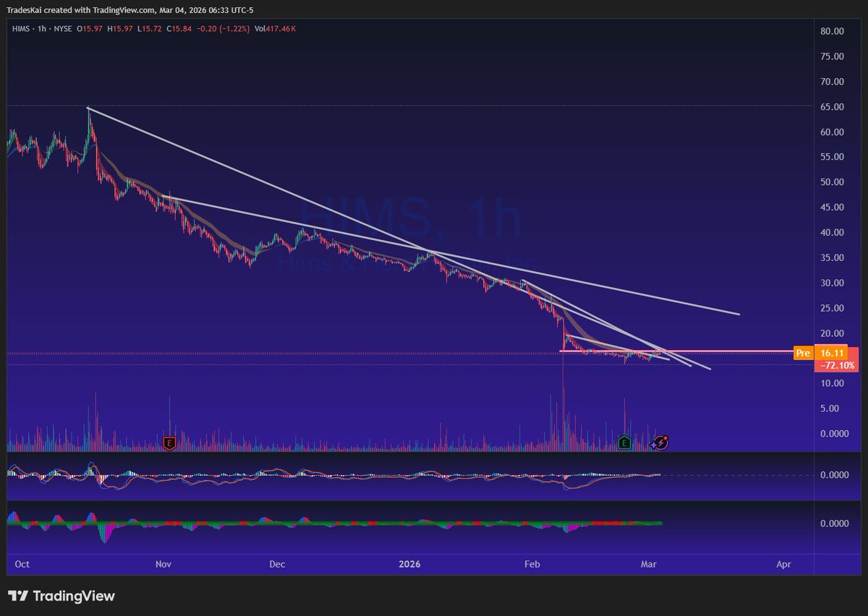Screen dimensions: 868x616
Task: Click the -72.10% change label
Action: point(836,366)
